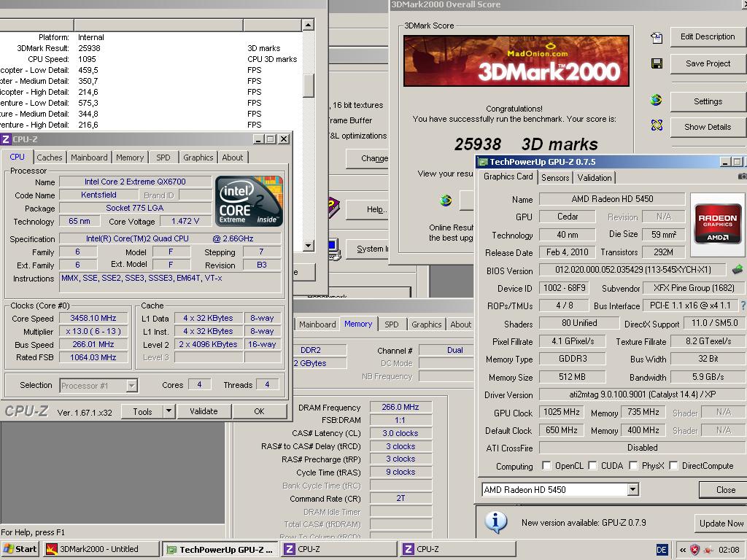Image resolution: width=747 pixels, height=560 pixels.
Task: Click the results list scrollbar thumb
Action: click(x=309, y=86)
